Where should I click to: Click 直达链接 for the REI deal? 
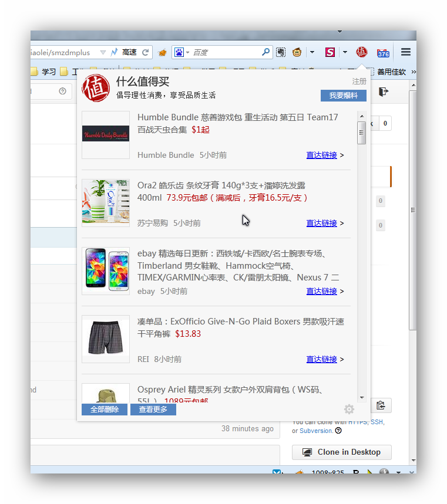tap(321, 359)
